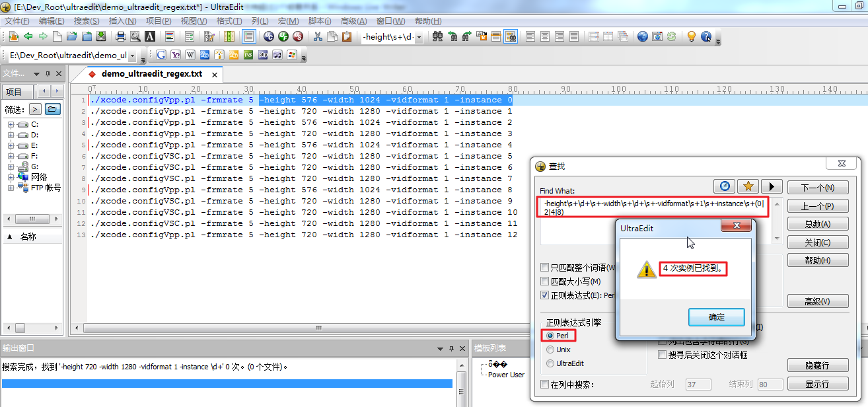Click 显示行 Show Lines button
This screenshot has height=407, width=868.
click(818, 384)
